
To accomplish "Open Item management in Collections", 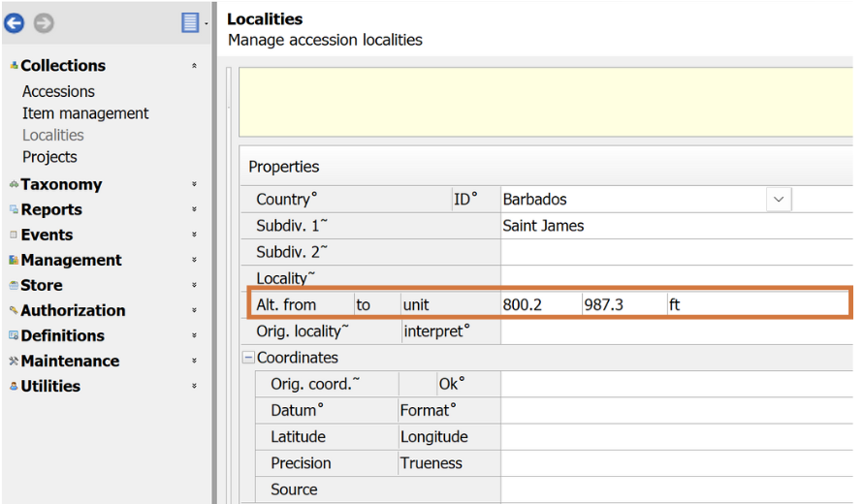I will tap(85, 113).
